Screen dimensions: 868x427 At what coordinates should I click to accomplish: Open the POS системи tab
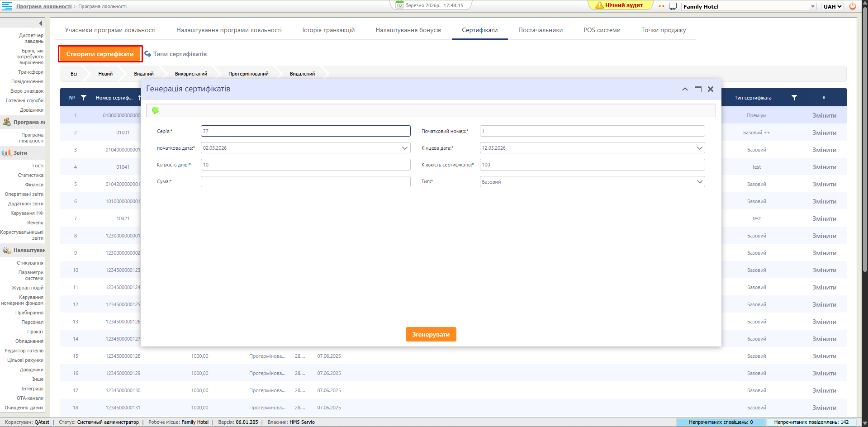602,30
